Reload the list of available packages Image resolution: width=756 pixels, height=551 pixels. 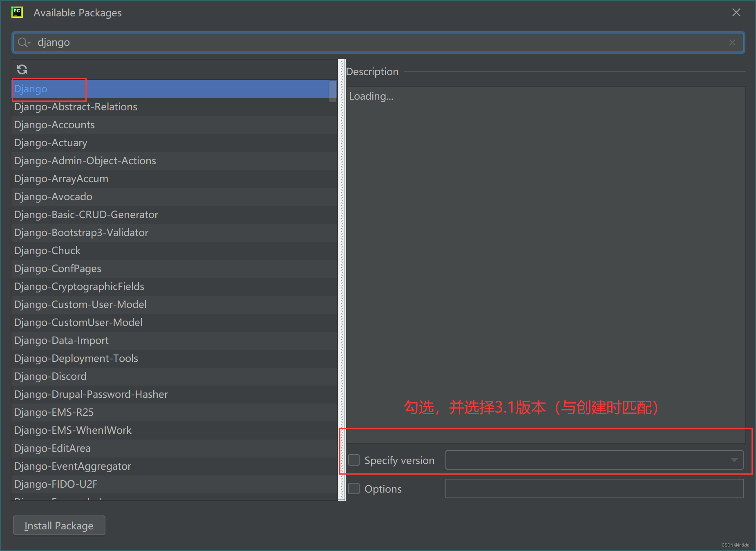22,69
